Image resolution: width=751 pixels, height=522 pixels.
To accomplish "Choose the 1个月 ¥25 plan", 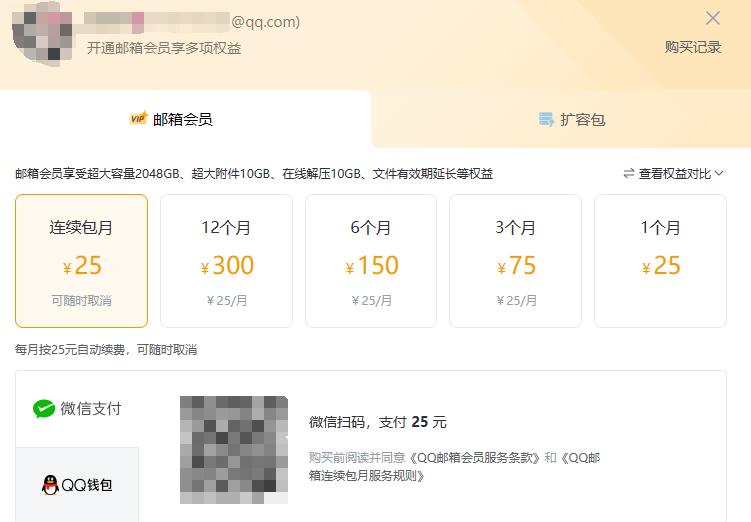I will [x=660, y=261].
